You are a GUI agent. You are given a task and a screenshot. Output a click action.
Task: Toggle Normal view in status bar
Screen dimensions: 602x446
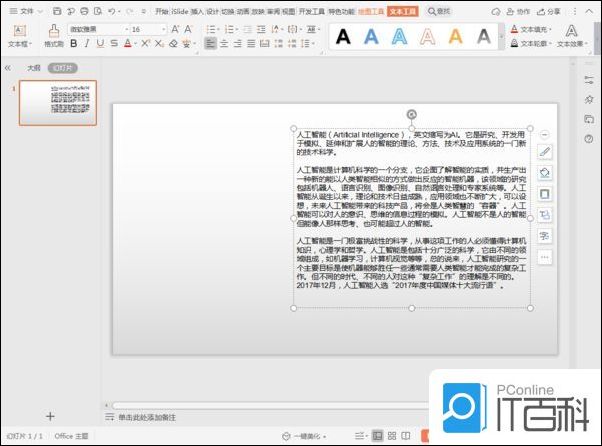click(x=378, y=436)
